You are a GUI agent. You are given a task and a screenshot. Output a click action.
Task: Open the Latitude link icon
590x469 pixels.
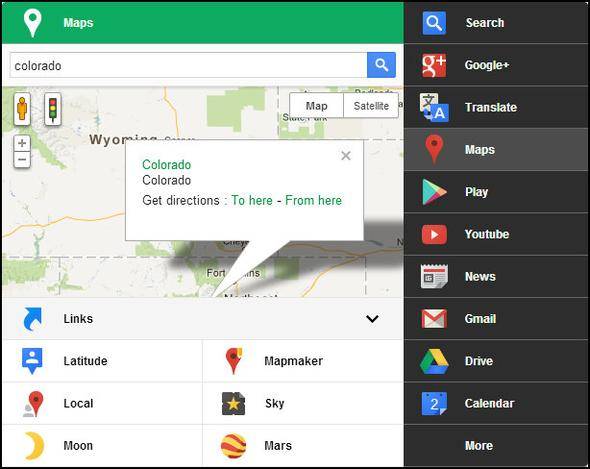tap(32, 361)
